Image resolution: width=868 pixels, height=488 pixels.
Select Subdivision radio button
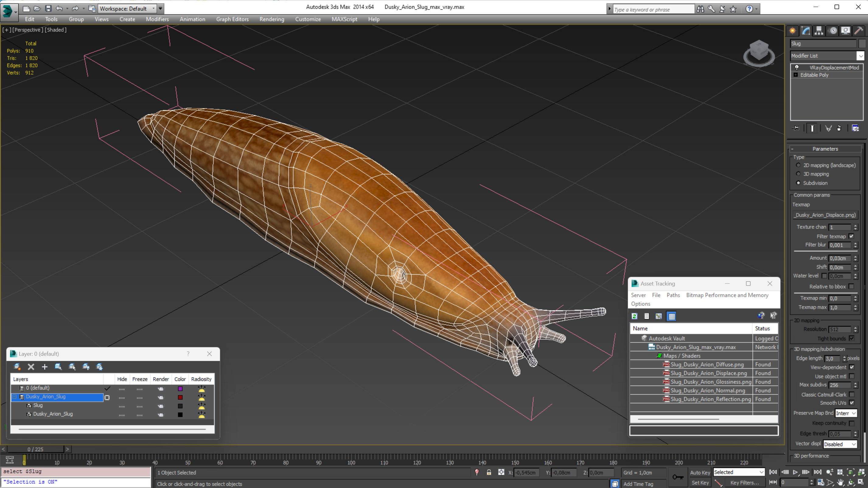click(798, 183)
